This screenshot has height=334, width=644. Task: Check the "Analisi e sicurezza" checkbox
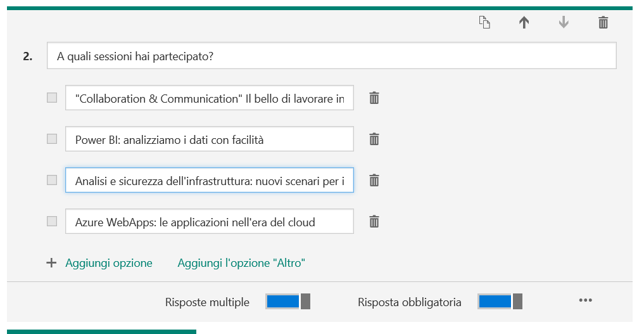(52, 181)
